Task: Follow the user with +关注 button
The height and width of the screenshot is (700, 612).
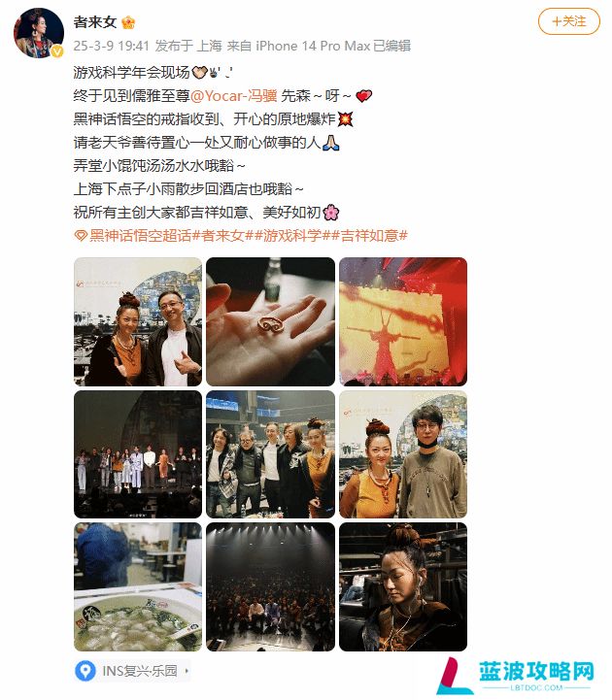Action: click(568, 21)
